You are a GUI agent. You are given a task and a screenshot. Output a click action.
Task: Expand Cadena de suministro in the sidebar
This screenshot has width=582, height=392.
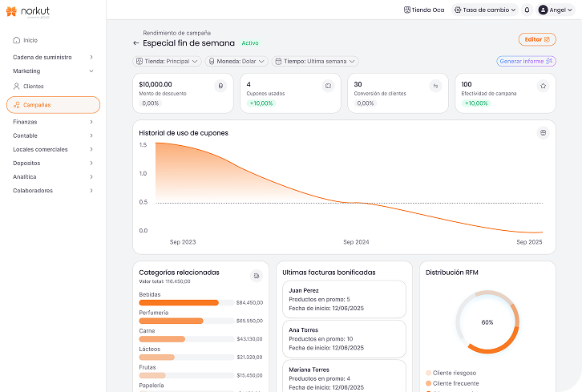pyautogui.click(x=53, y=57)
